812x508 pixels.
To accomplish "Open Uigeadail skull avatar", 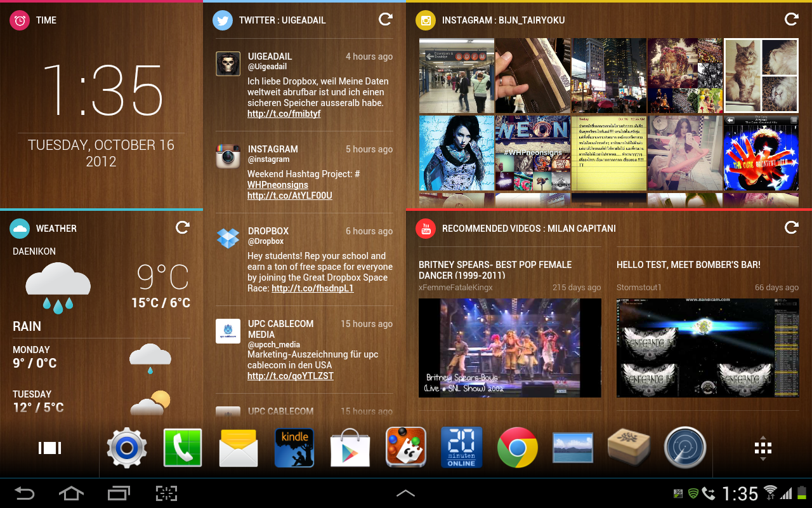I will 228,63.
